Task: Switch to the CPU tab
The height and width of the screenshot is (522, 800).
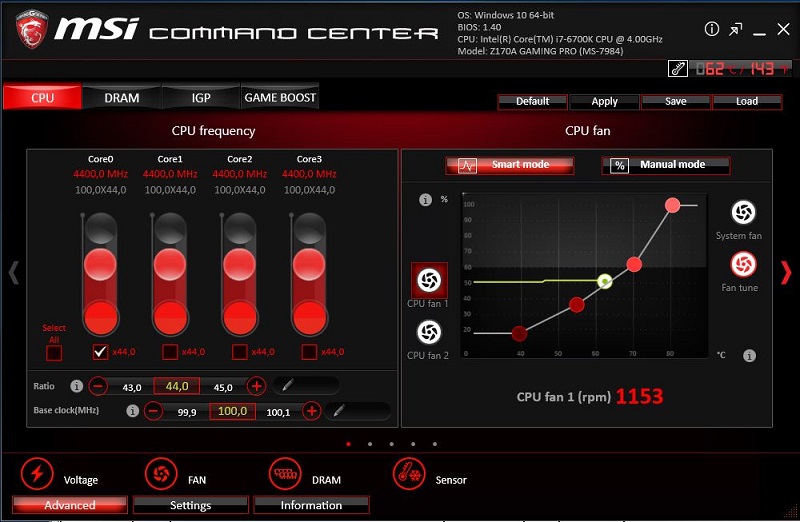Action: [42, 97]
